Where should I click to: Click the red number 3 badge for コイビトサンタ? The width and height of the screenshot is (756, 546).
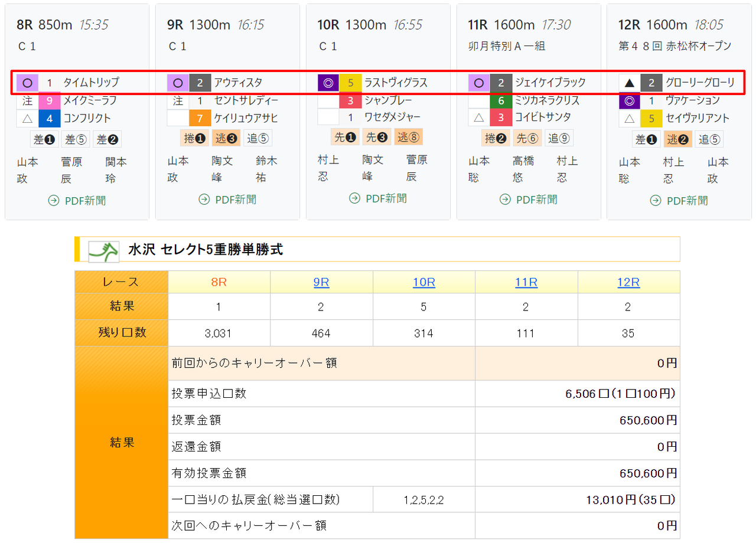501,118
